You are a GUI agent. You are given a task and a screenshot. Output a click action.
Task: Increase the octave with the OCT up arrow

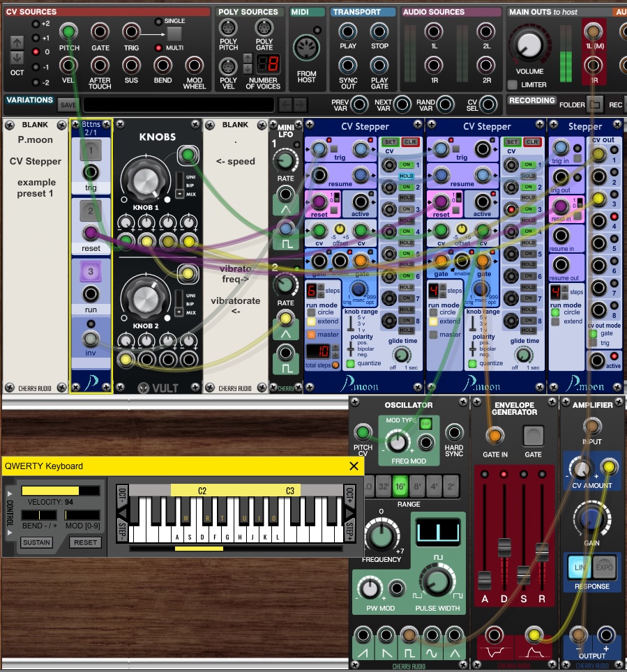[x=16, y=42]
